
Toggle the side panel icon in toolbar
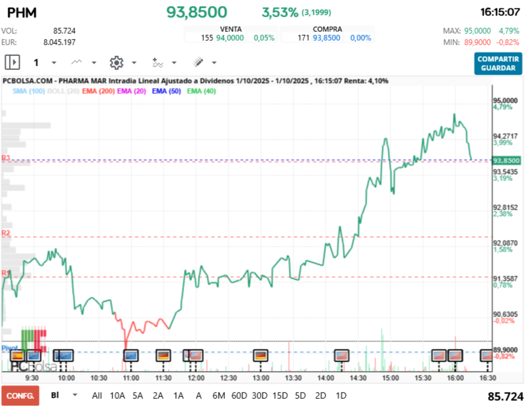click(13, 62)
